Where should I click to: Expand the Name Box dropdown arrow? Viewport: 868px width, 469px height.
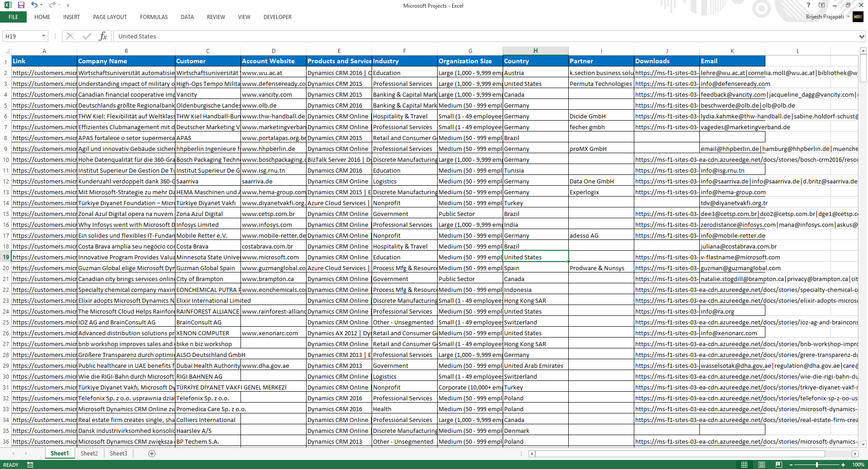coord(44,36)
